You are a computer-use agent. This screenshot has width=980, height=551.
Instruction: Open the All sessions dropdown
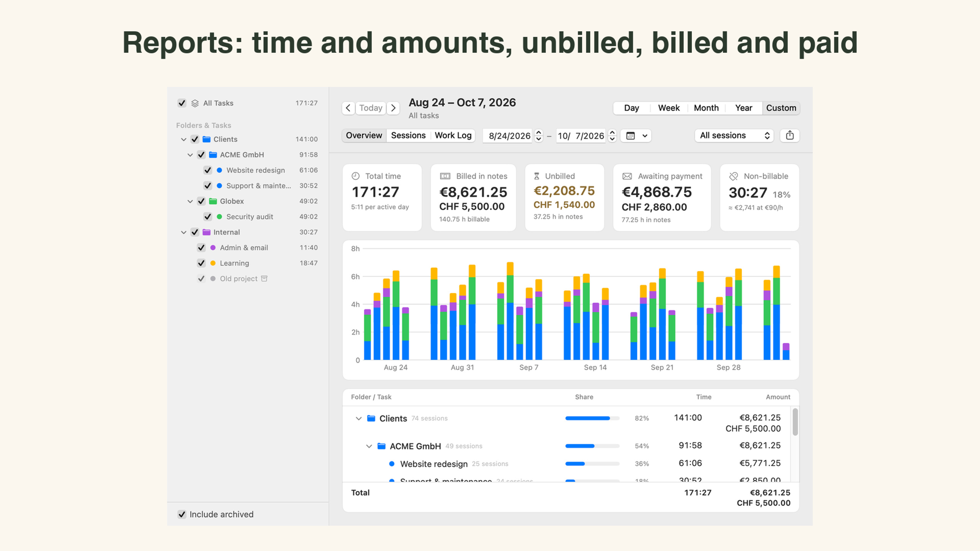(x=734, y=135)
